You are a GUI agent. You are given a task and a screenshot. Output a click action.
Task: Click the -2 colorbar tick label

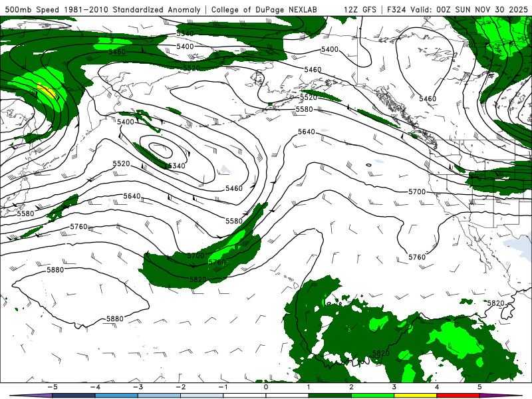180,387
